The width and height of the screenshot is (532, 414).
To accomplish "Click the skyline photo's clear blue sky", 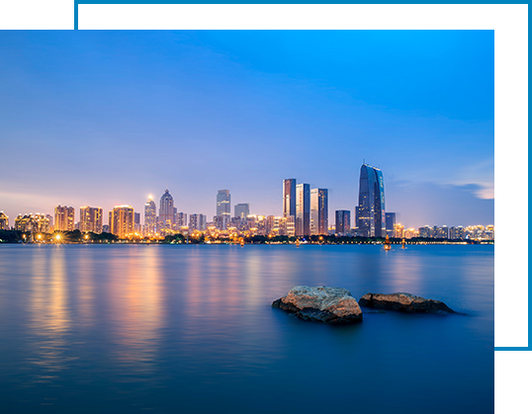I will (247, 102).
